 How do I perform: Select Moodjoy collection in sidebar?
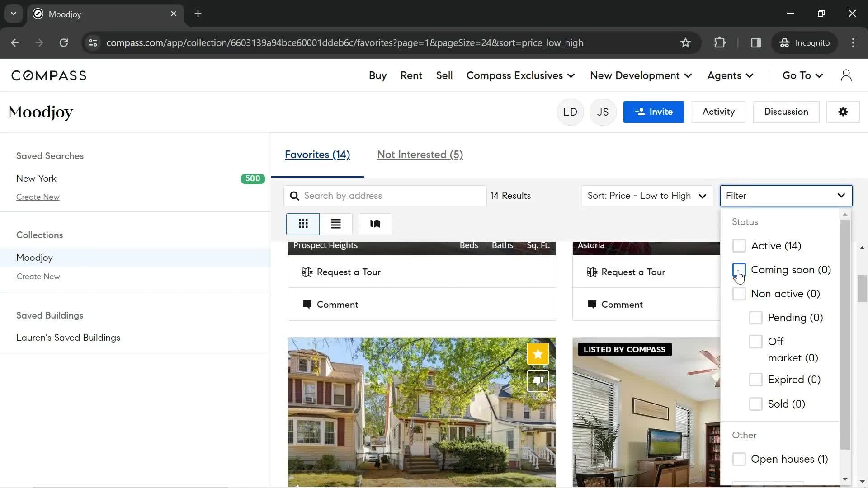(135, 258)
